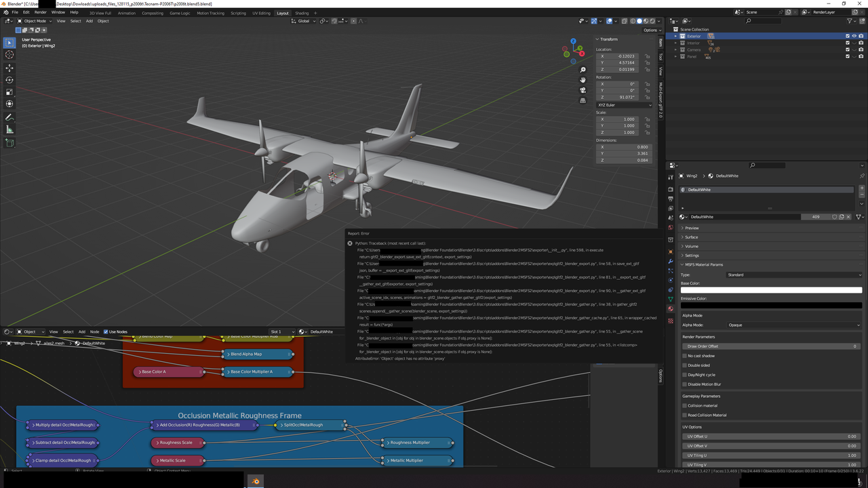Open the Modifiers wrench properties tab
This screenshot has height=488, width=868.
671,261
